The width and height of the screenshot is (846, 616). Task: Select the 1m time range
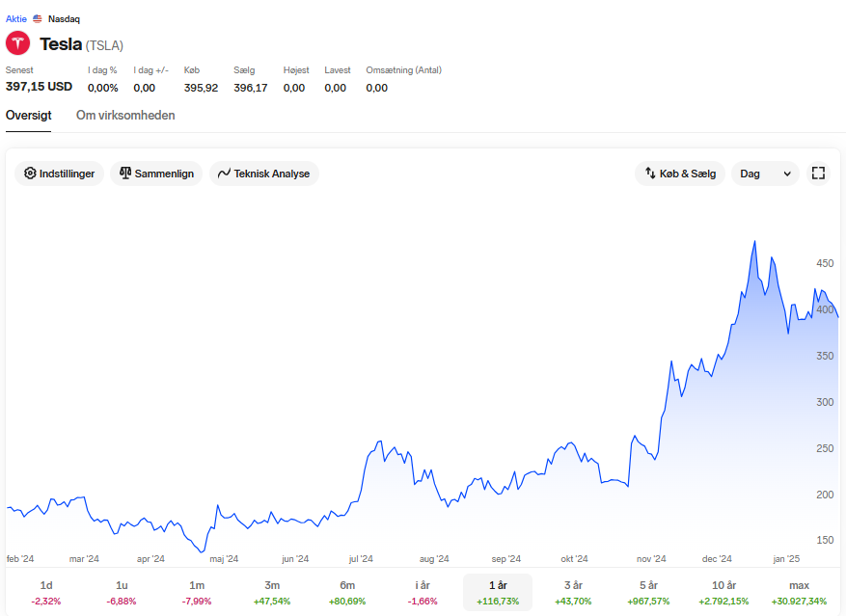[x=197, y=592]
